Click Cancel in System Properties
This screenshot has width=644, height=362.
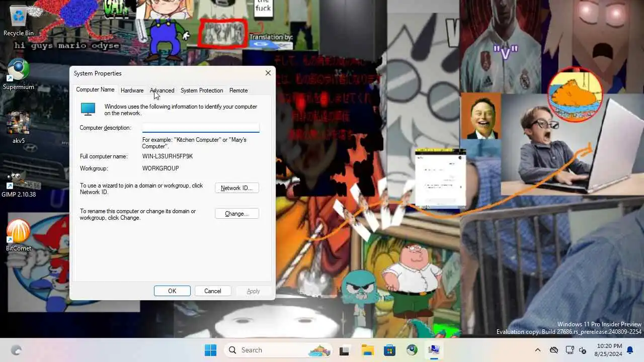pyautogui.click(x=213, y=291)
